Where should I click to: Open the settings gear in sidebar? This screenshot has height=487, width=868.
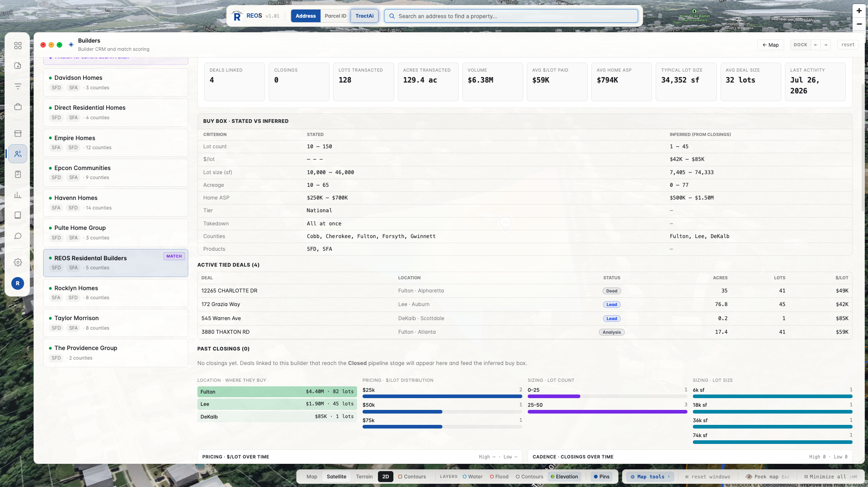click(18, 262)
